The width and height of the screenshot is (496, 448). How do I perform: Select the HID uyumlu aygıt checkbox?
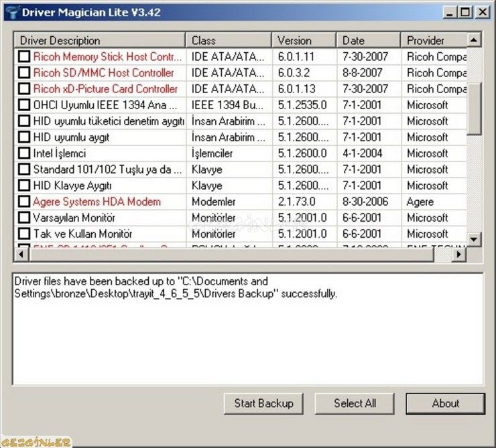pos(24,137)
